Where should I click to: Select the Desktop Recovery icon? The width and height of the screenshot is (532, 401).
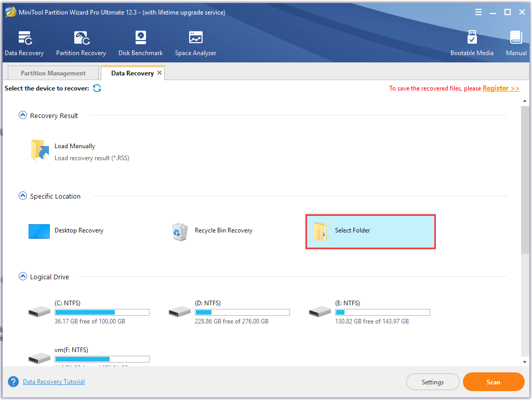[x=39, y=231]
